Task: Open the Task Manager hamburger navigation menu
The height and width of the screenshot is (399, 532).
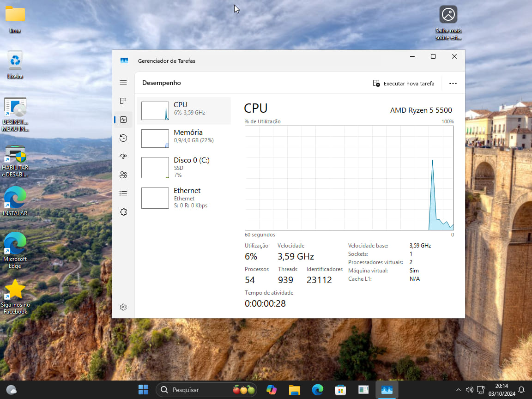Action: point(123,83)
